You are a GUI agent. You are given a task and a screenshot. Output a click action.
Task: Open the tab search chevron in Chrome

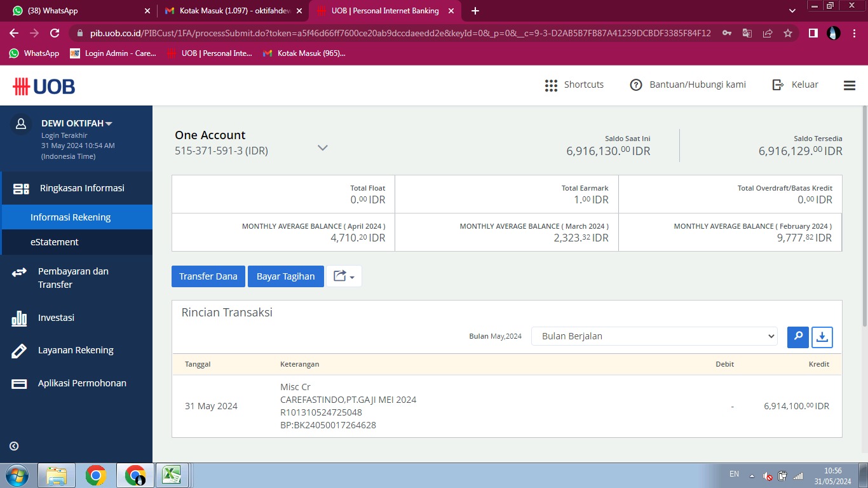pos(792,11)
